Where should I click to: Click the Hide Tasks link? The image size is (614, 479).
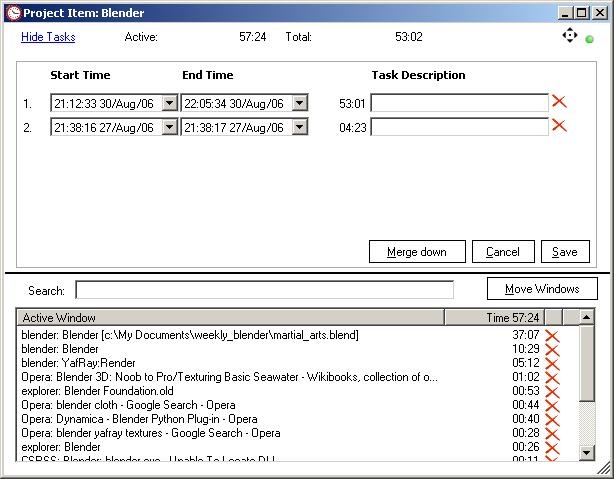click(x=48, y=37)
